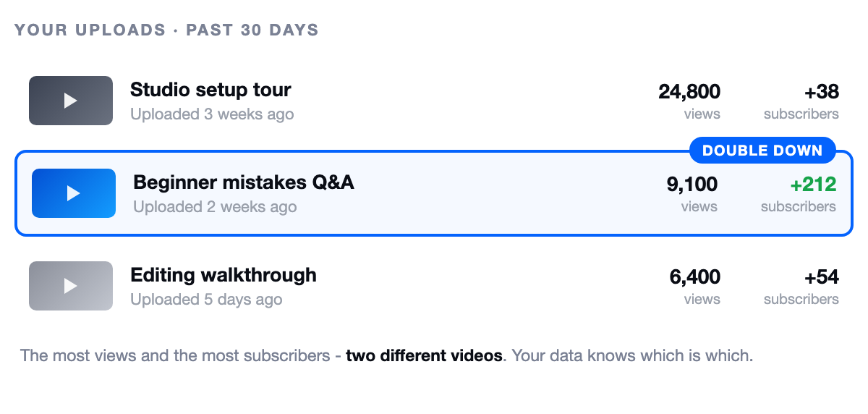
Task: Click the DOUBLE DOWN badge
Action: pos(762,151)
